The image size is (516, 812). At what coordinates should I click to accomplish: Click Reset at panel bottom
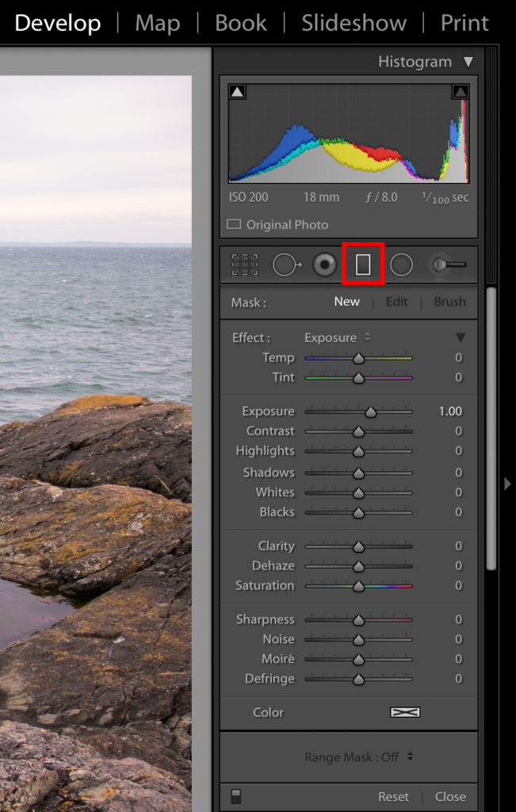click(393, 796)
